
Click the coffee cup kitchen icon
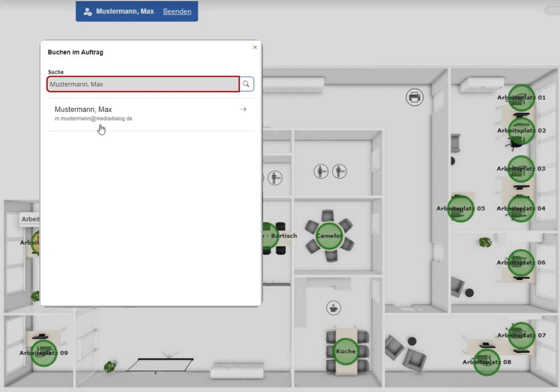point(334,308)
